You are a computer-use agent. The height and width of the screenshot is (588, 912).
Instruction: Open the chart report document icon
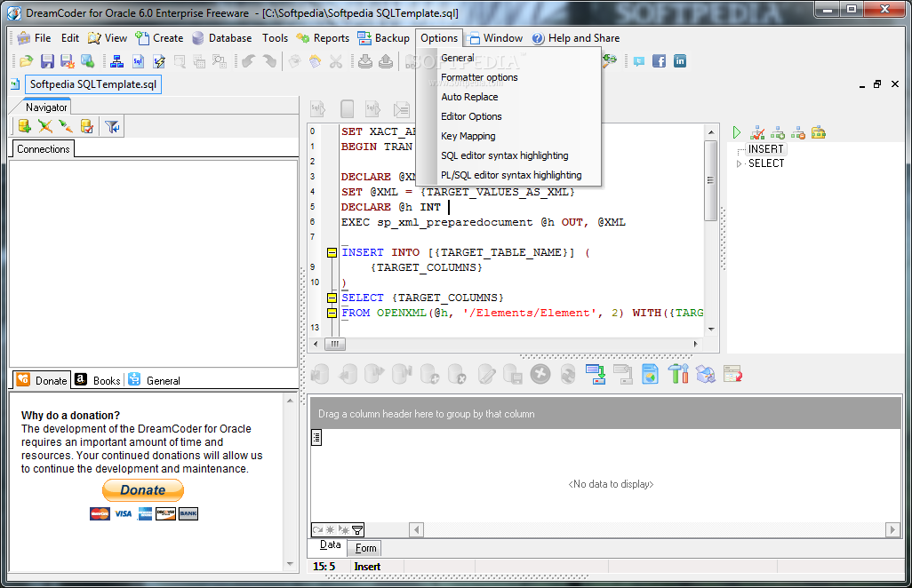(x=650, y=374)
